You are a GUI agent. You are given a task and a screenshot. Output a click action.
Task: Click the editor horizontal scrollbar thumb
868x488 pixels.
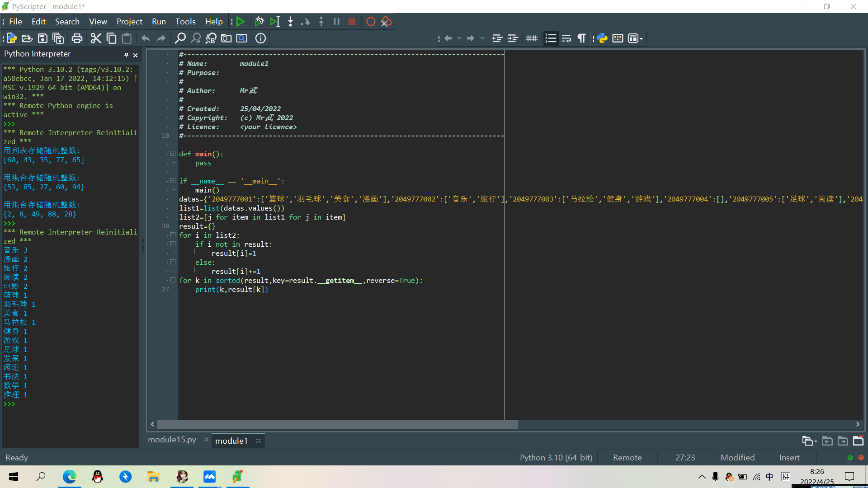(337, 424)
